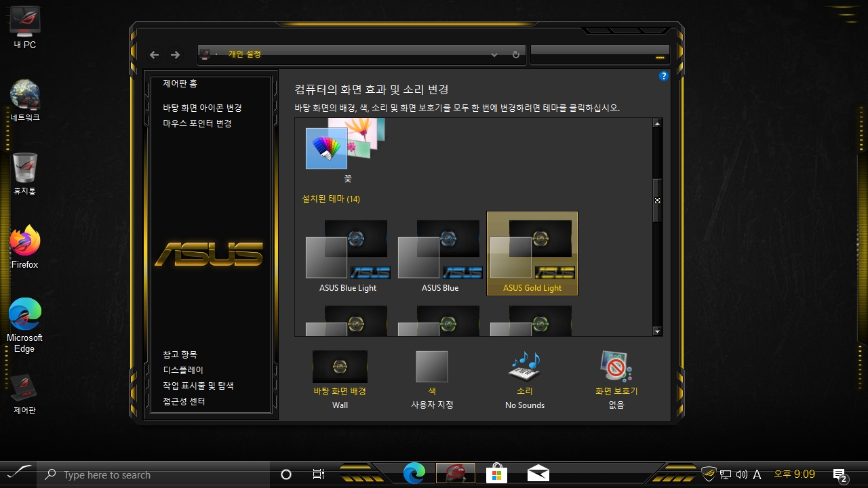The image size is (868, 488).
Task: Expand the address bar history dropdown
Action: pos(494,55)
